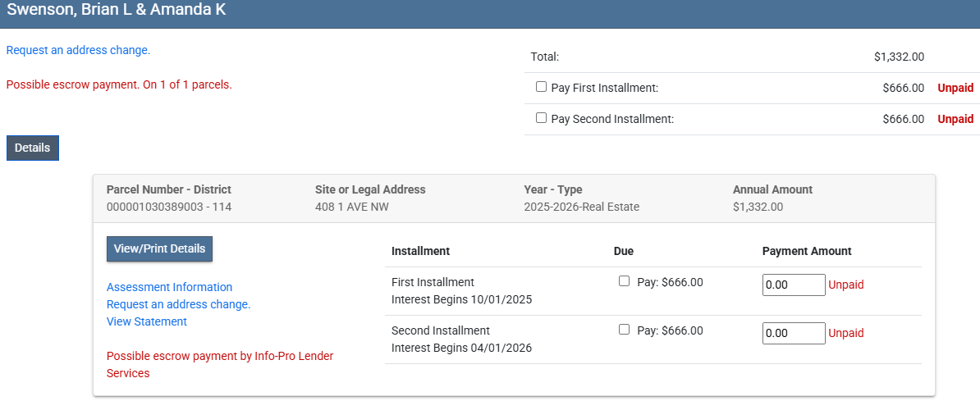Click the top 'Request an address change' link
Image resolution: width=980 pixels, height=401 pixels.
[x=78, y=50]
